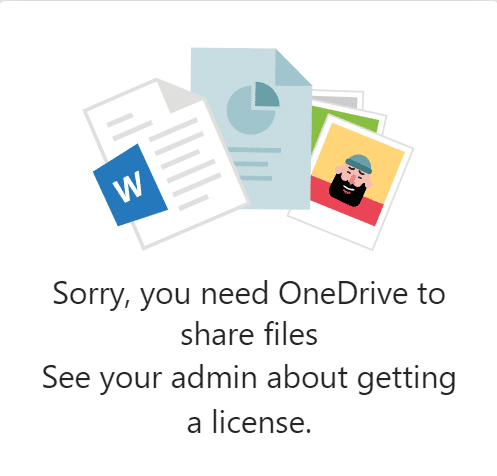Click the word Sorry in the message
Screen dimensions: 497x476
(x=91, y=295)
